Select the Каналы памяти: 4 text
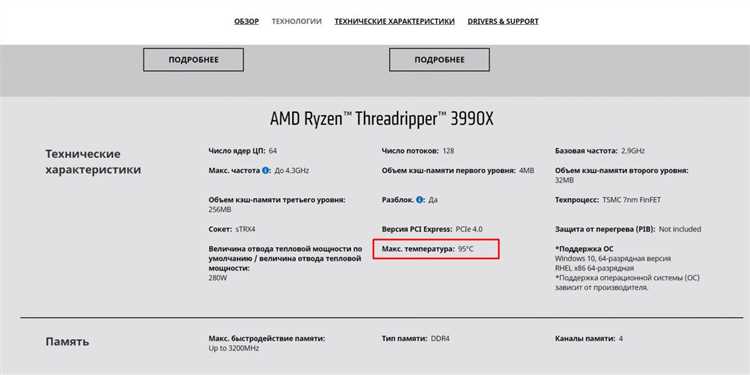 coord(589,339)
